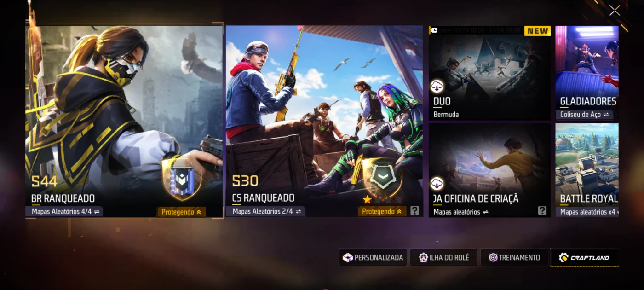Select the Duo Bermuda mode card

point(489,73)
